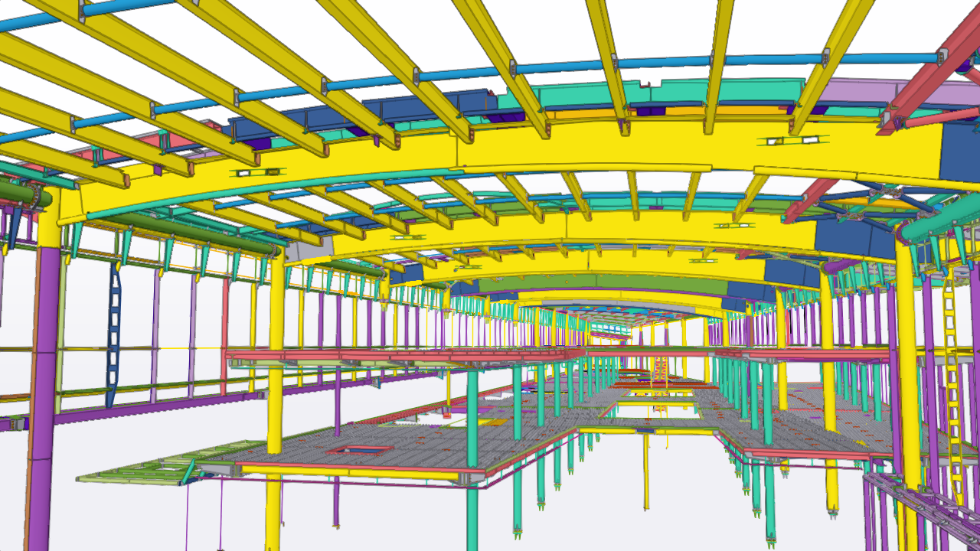Select the tall yellow column on the left
The height and width of the screenshot is (551, 980).
coord(276,367)
